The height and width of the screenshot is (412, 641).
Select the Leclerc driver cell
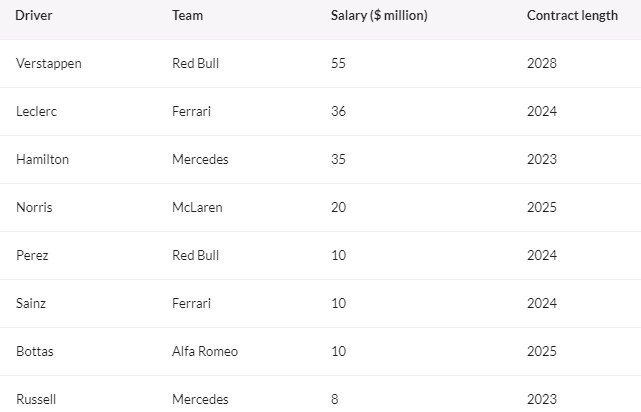click(38, 112)
